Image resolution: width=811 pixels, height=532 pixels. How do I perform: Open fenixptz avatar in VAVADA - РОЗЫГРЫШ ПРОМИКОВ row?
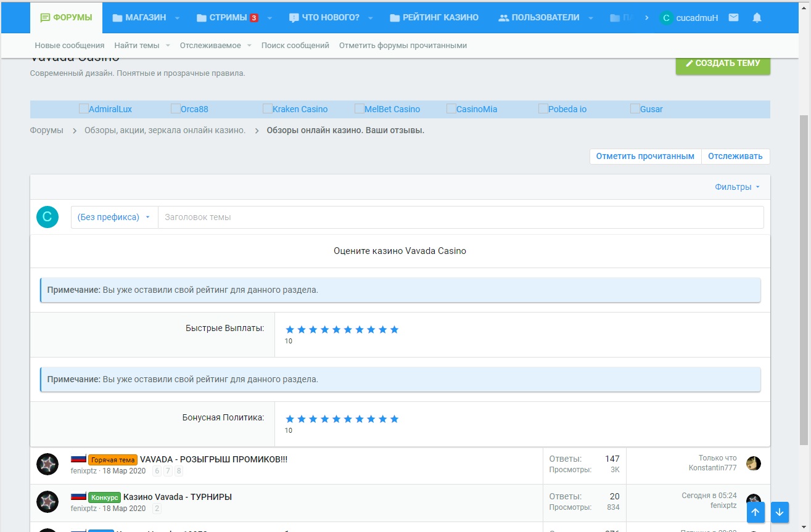pos(47,464)
